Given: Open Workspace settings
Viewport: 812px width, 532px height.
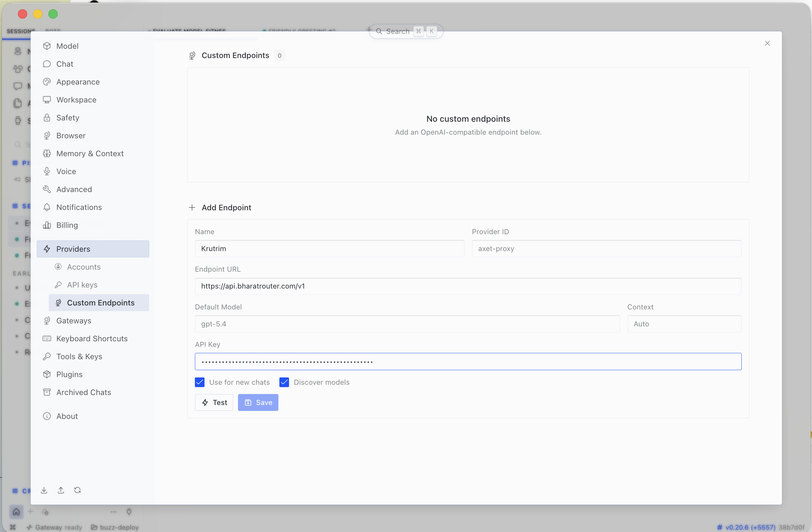Looking at the screenshot, I should point(93,100).
